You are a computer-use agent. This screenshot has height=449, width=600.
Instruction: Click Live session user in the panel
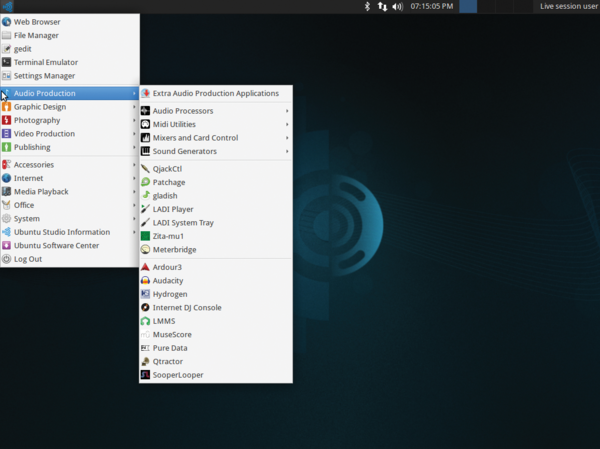[x=567, y=6]
